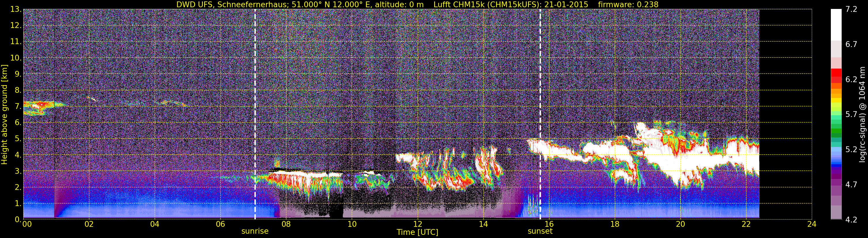Click the x-axis tick label '08'
Screen dimensions: 868x238
pyautogui.click(x=286, y=224)
